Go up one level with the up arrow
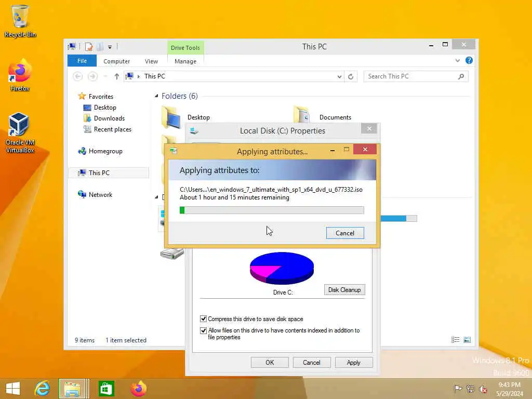 coord(117,76)
